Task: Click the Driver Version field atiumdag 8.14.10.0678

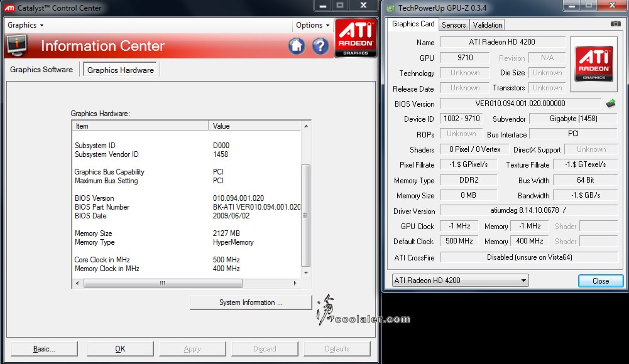Action: click(x=528, y=210)
